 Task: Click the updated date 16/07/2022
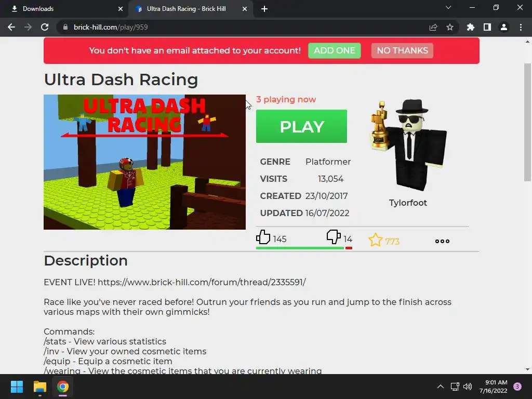(327, 213)
